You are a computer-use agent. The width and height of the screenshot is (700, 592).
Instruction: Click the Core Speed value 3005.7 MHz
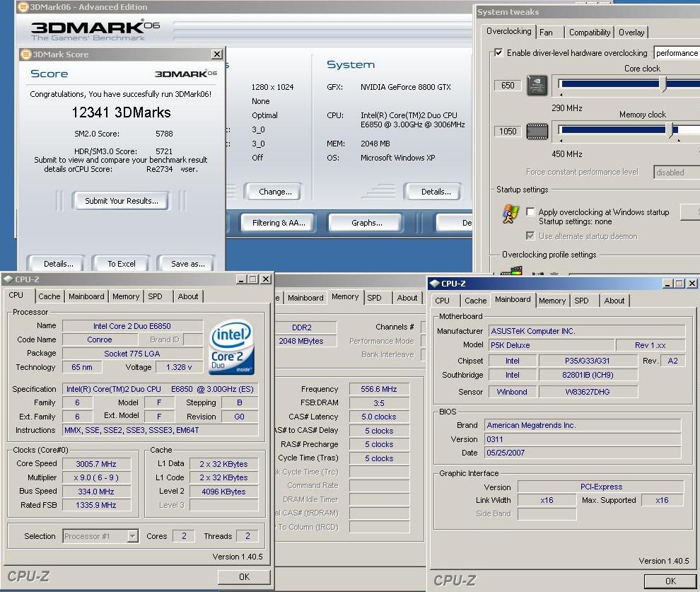(96, 464)
